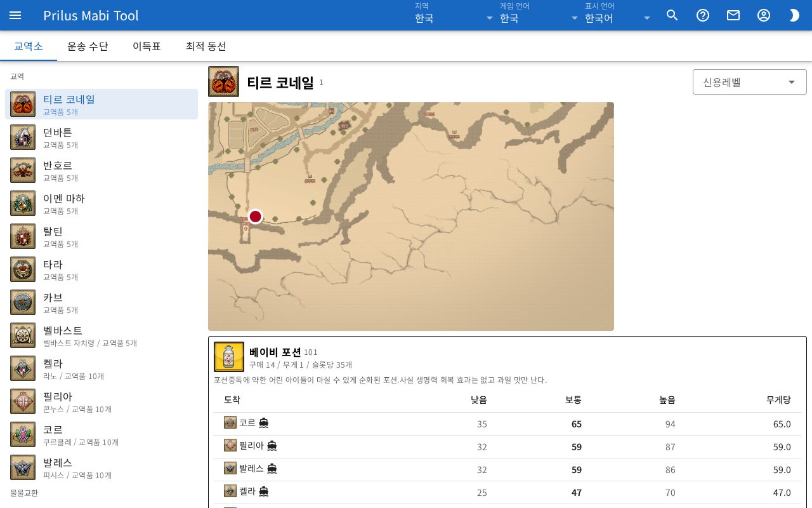Image resolution: width=812 pixels, height=508 pixels.
Task: Click the mail contact icon
Action: 733,15
